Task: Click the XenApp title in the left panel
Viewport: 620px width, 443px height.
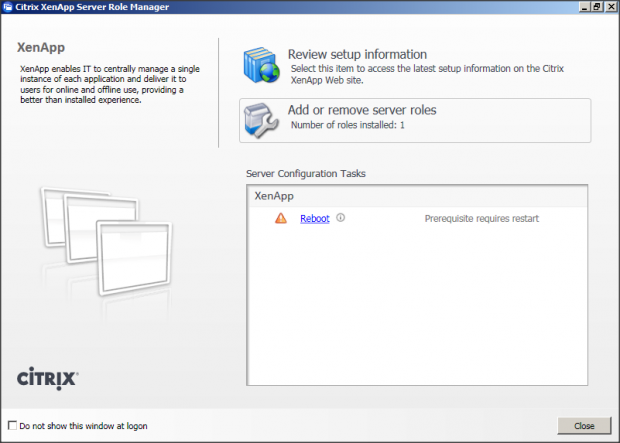Action: point(41,47)
